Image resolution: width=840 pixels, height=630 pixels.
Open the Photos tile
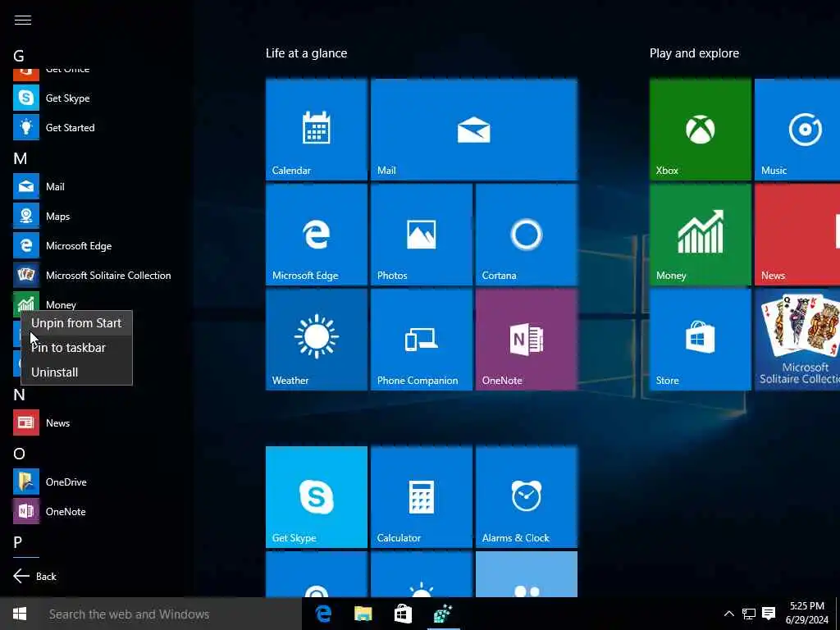tap(422, 235)
